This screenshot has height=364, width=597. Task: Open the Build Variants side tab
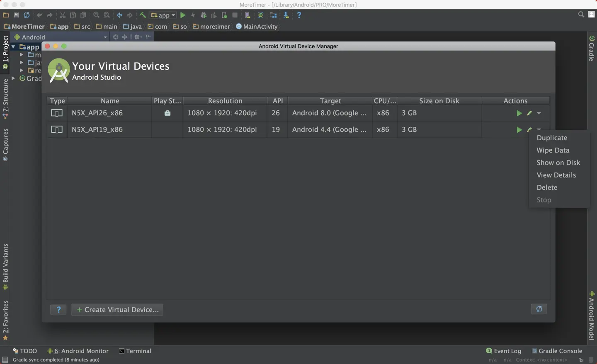(x=5, y=267)
